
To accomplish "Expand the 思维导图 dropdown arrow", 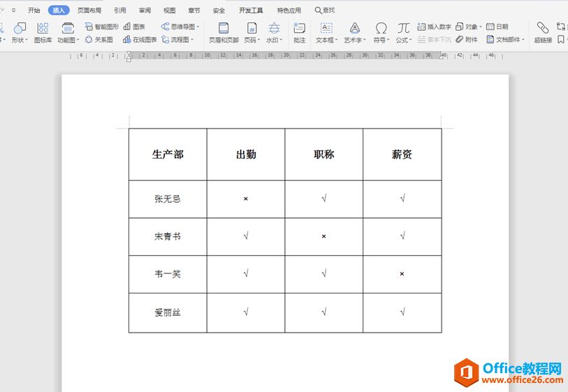I will click(198, 27).
